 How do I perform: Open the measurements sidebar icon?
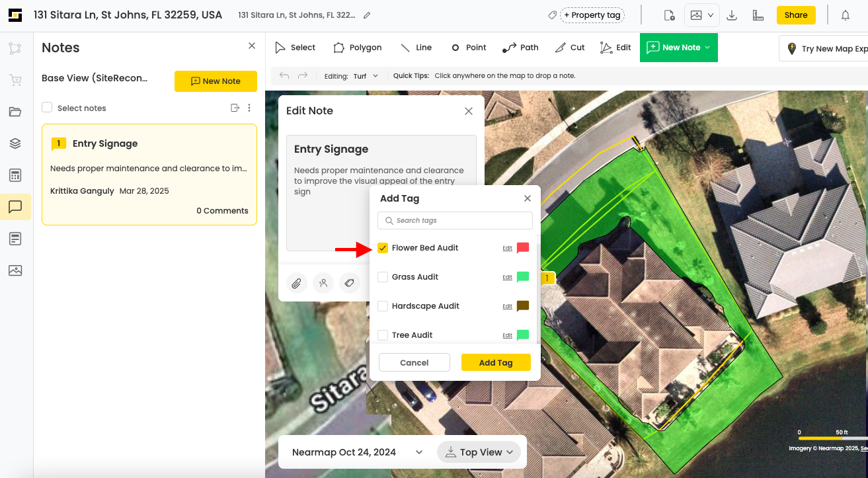[x=15, y=48]
